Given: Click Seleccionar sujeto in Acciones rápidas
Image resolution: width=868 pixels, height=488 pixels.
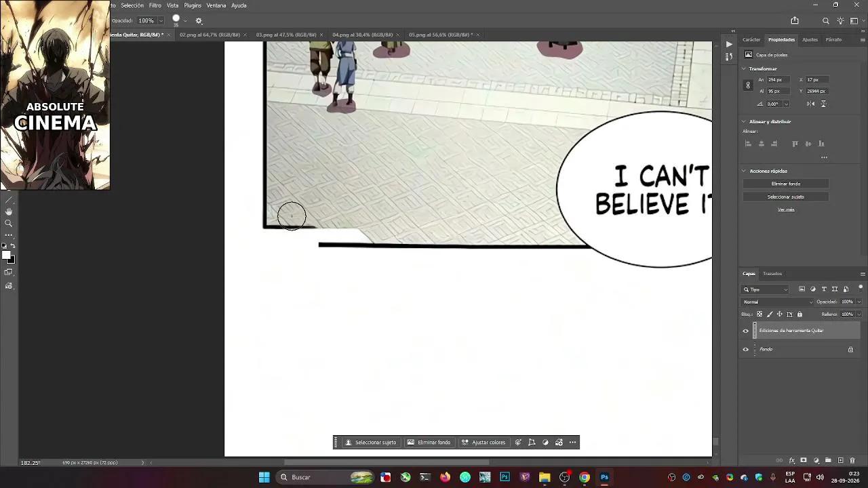Looking at the screenshot, I should coord(786,197).
